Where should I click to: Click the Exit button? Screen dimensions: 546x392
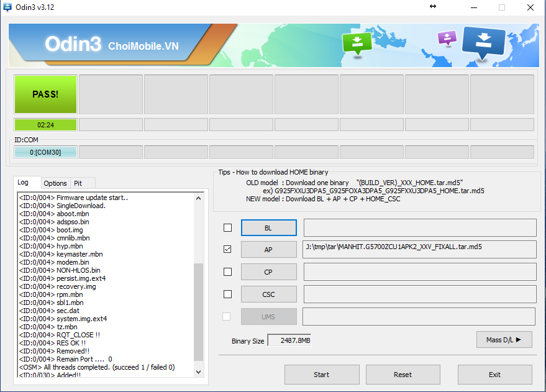coord(494,375)
